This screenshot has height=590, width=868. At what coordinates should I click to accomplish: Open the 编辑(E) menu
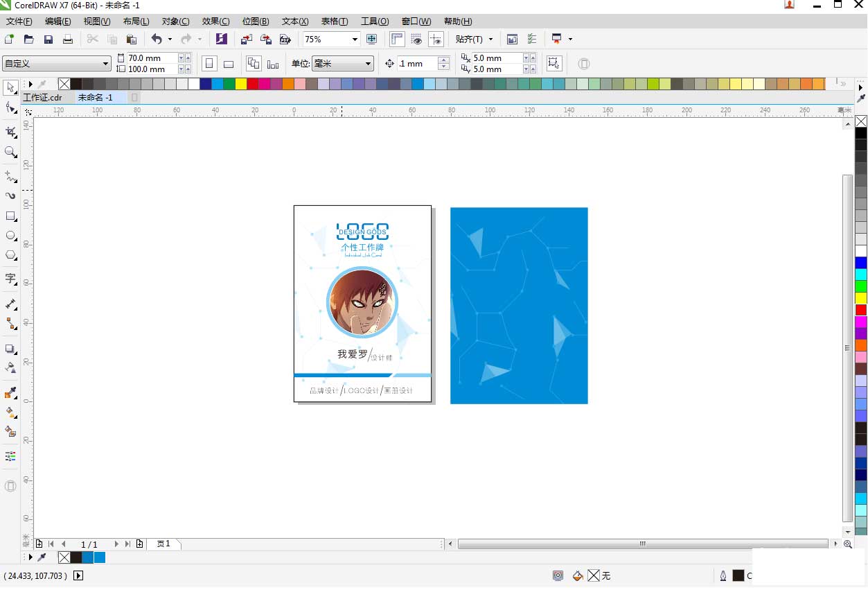point(57,21)
